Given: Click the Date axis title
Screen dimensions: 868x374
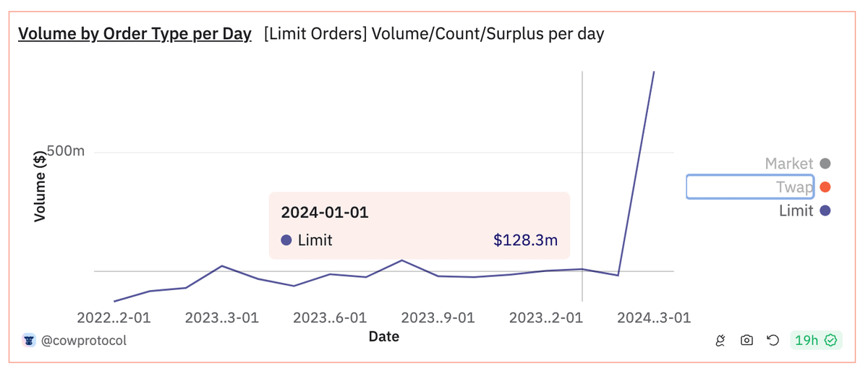Looking at the screenshot, I should coord(383,336).
